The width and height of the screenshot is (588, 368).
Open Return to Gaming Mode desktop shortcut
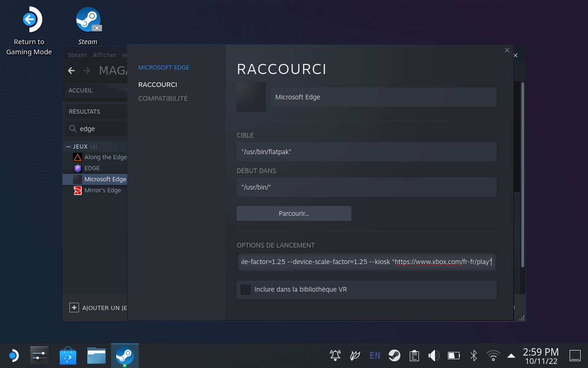pos(29,31)
